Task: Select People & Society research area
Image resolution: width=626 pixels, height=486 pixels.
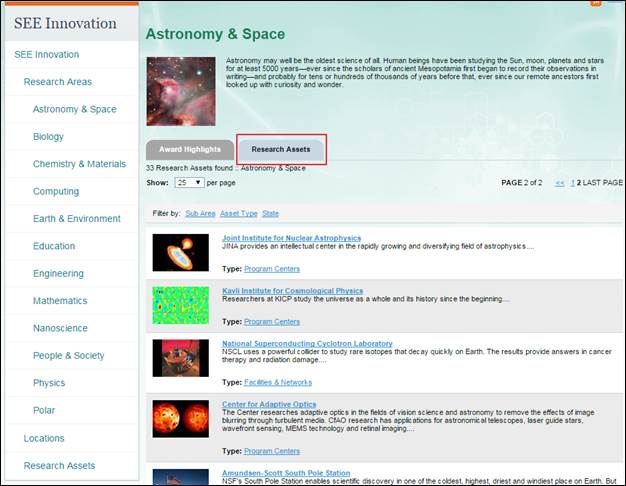Action: coord(69,355)
